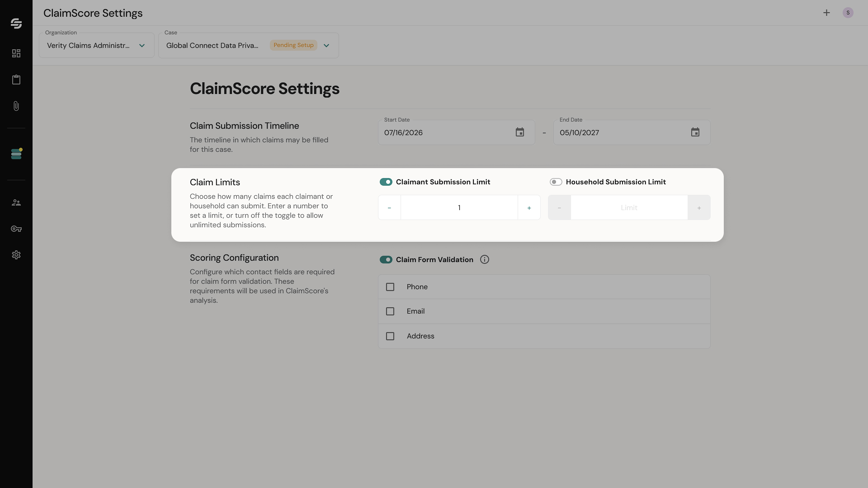The width and height of the screenshot is (868, 488).
Task: Click the plus icon in top bar
Action: pos(826,13)
